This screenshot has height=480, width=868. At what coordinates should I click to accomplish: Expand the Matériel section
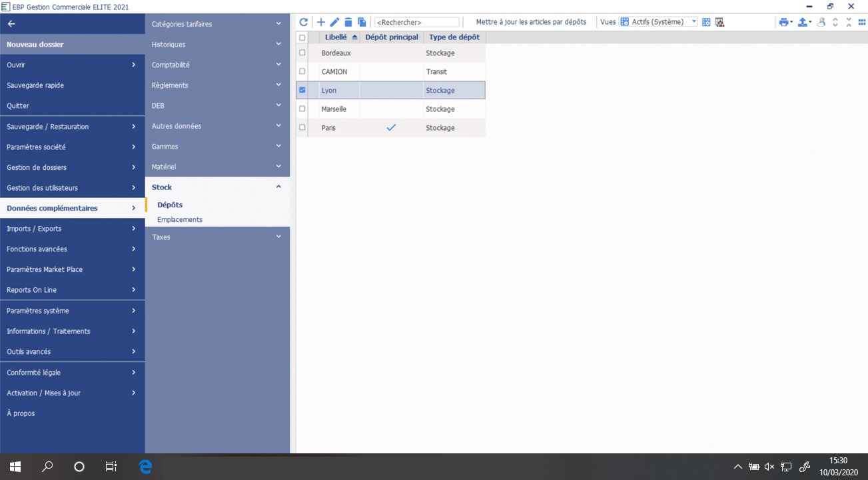pyautogui.click(x=217, y=167)
